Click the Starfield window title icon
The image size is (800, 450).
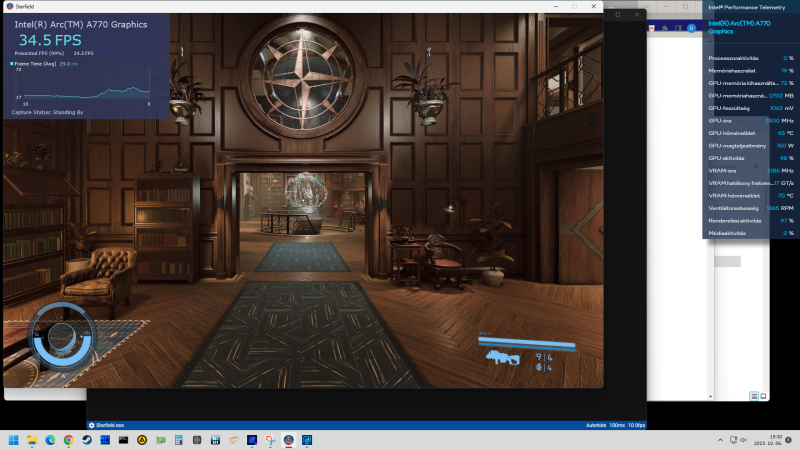pos(10,6)
